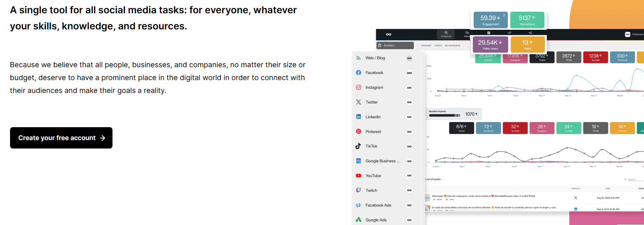Screen dimensions: 644x225
Task: Click the TikTok icon in the networks list
Action: pyautogui.click(x=358, y=146)
